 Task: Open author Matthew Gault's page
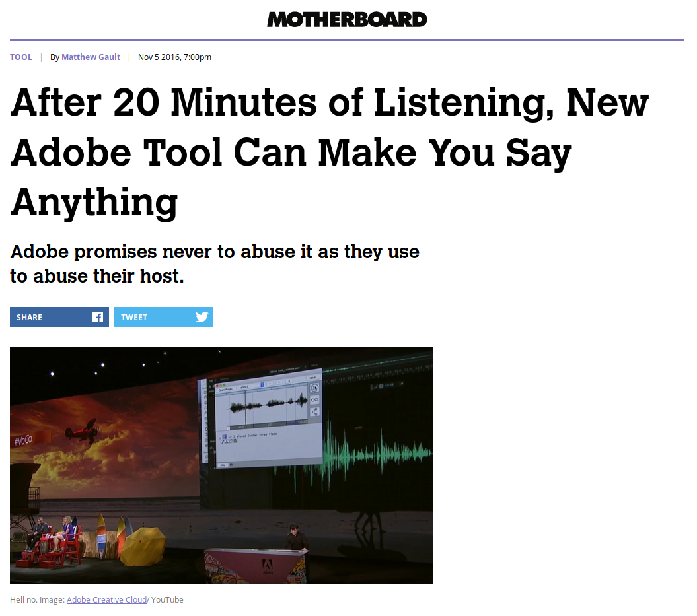click(91, 57)
